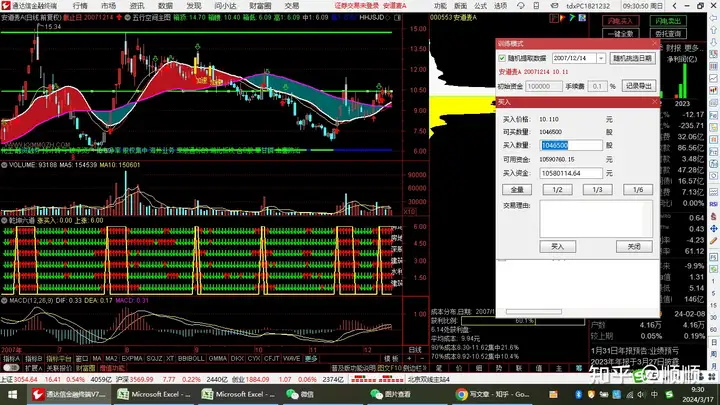The width and height of the screenshot is (720, 405).
Task: Collapse 乾坤六道 indicator panel circle toggle
Action: (4, 220)
